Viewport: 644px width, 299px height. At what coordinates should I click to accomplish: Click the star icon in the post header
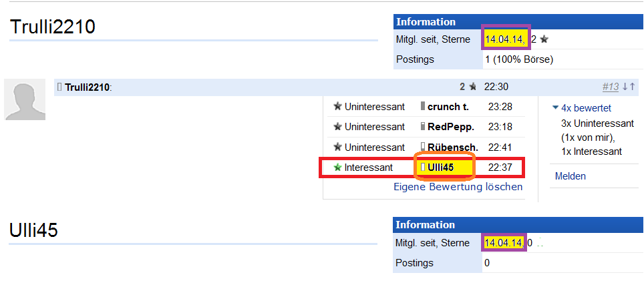[x=472, y=87]
